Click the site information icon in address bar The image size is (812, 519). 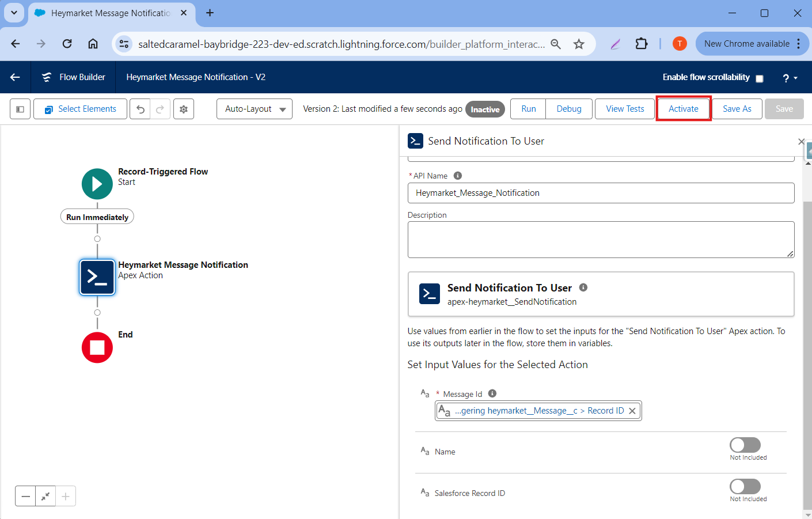(124, 44)
